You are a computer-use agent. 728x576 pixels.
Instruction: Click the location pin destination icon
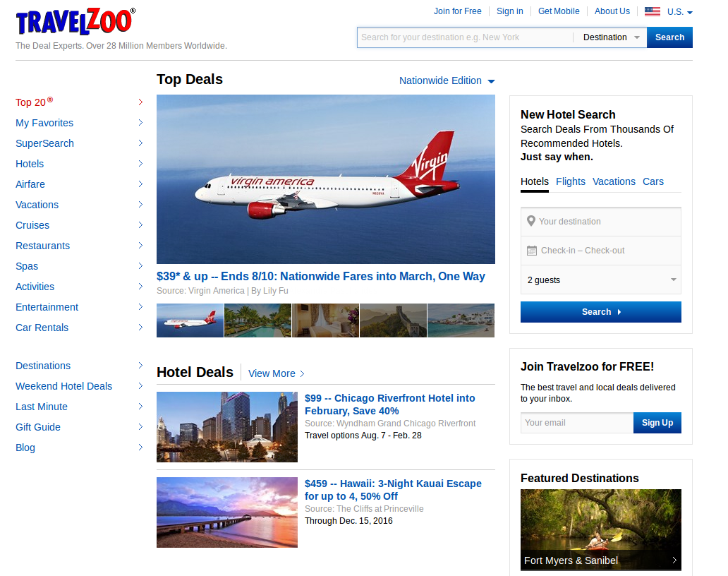531,221
